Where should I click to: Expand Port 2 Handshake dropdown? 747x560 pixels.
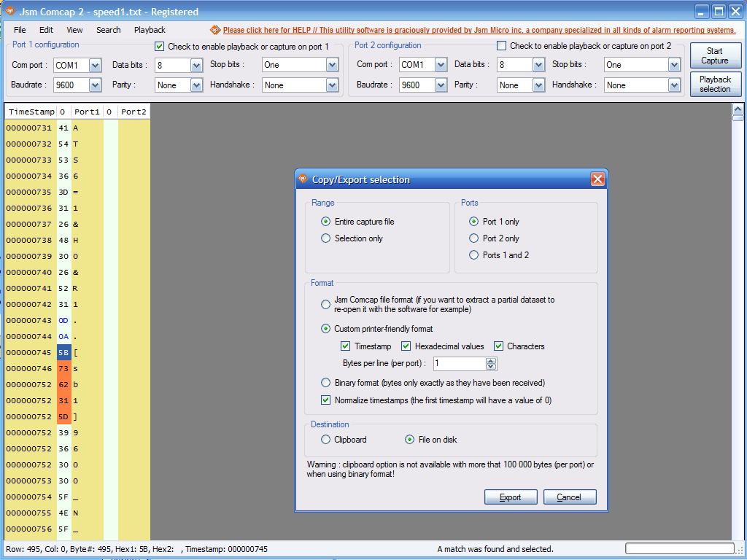[x=673, y=85]
